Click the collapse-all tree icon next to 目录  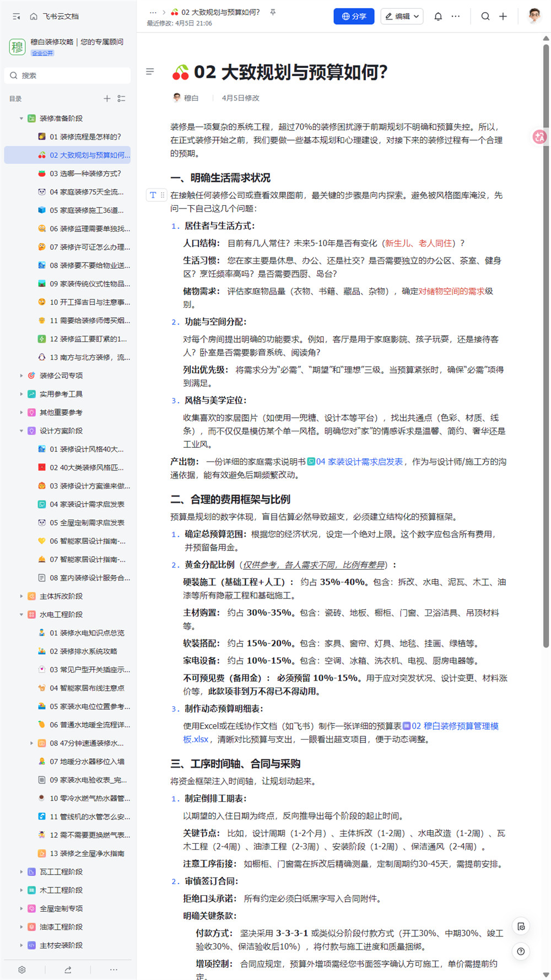pos(122,99)
